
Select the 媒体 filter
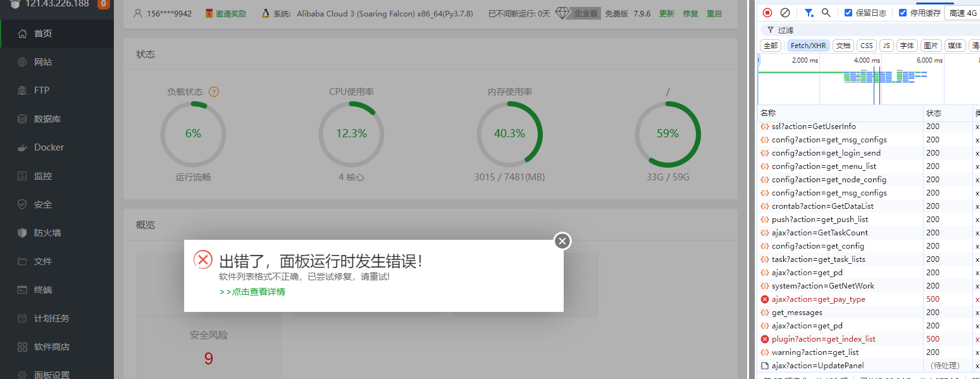954,46
